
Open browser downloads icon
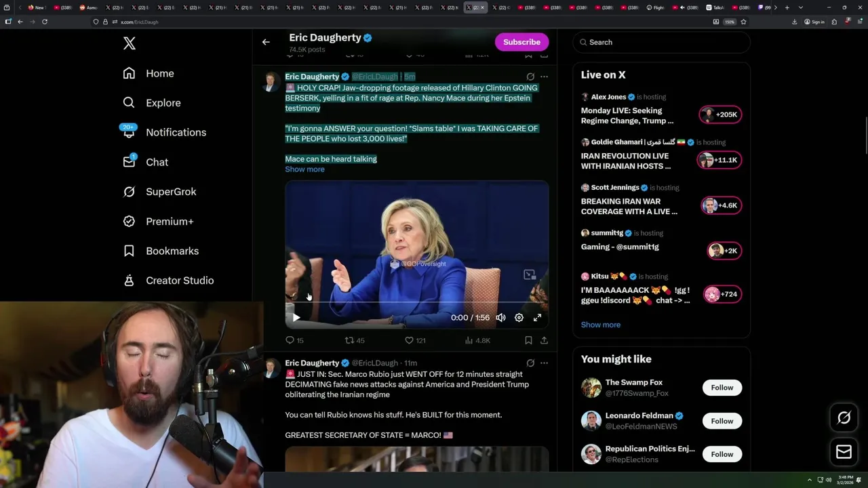coord(794,22)
